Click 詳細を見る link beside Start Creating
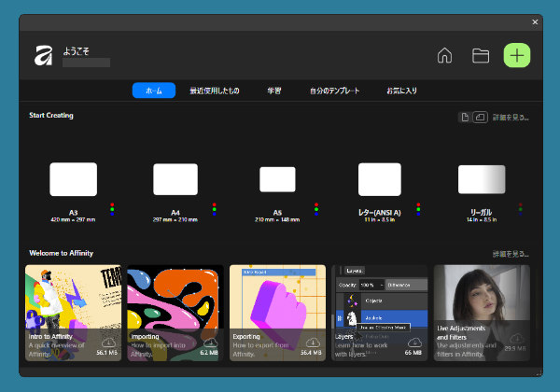The height and width of the screenshot is (392, 560). [511, 118]
